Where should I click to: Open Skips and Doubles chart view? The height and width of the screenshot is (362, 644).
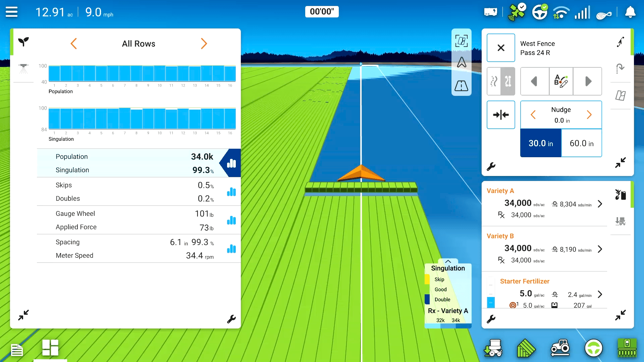point(231,192)
